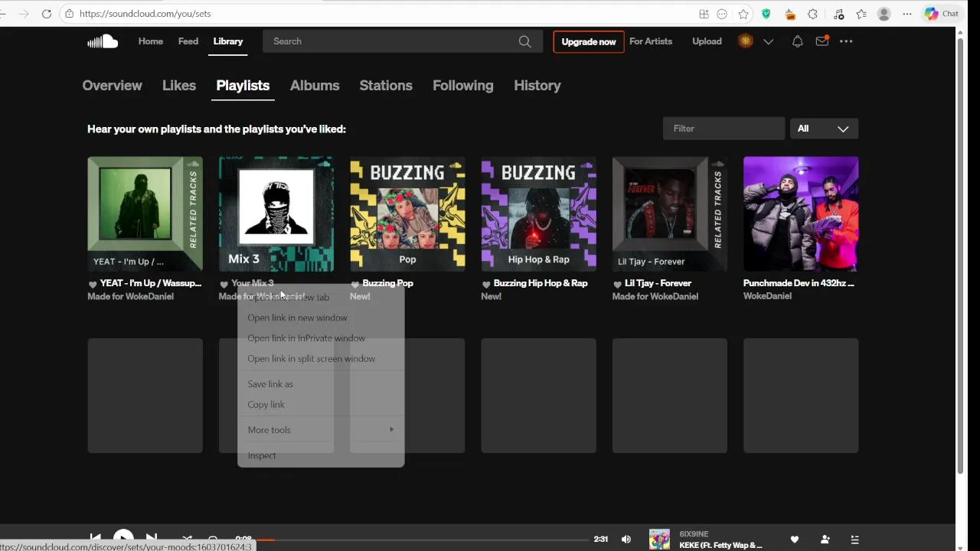980x551 pixels.
Task: Open the next-up queue icon
Action: click(855, 540)
